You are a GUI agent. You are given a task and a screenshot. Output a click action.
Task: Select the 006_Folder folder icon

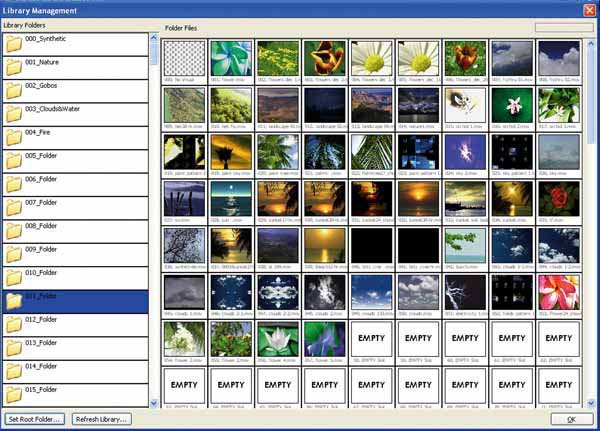14,184
